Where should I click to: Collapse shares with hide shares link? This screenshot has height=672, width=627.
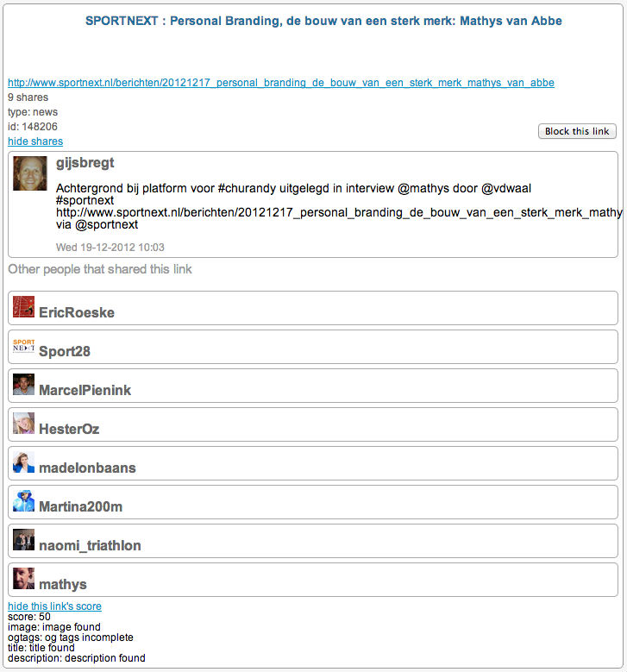click(x=35, y=141)
